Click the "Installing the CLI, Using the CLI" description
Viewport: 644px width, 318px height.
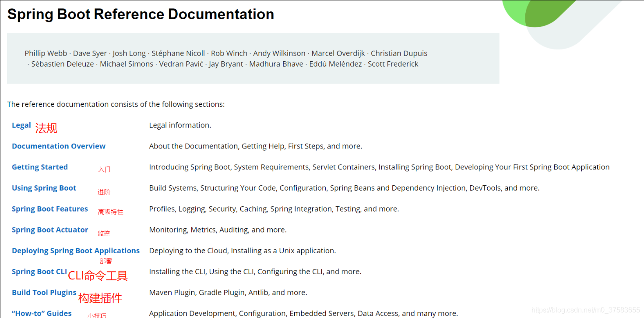click(255, 272)
